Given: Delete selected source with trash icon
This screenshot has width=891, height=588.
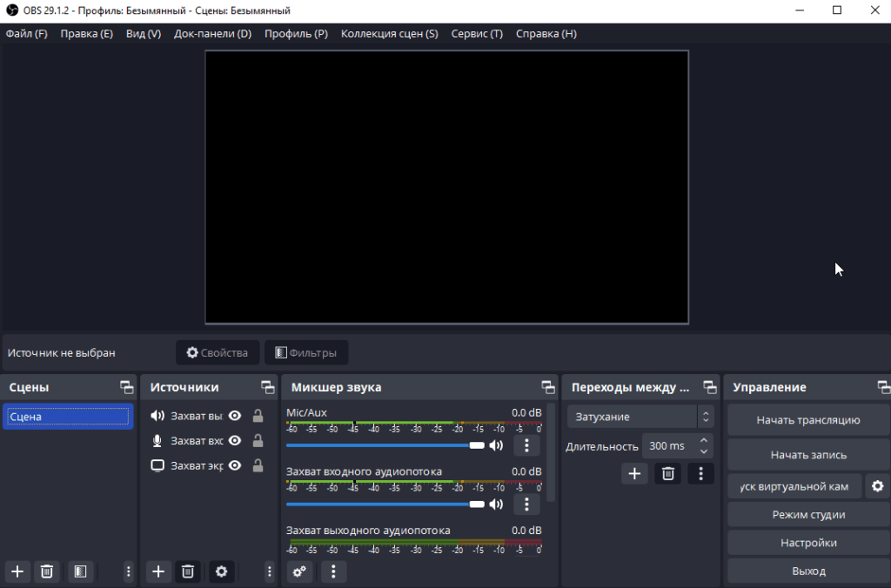Looking at the screenshot, I should pos(187,571).
